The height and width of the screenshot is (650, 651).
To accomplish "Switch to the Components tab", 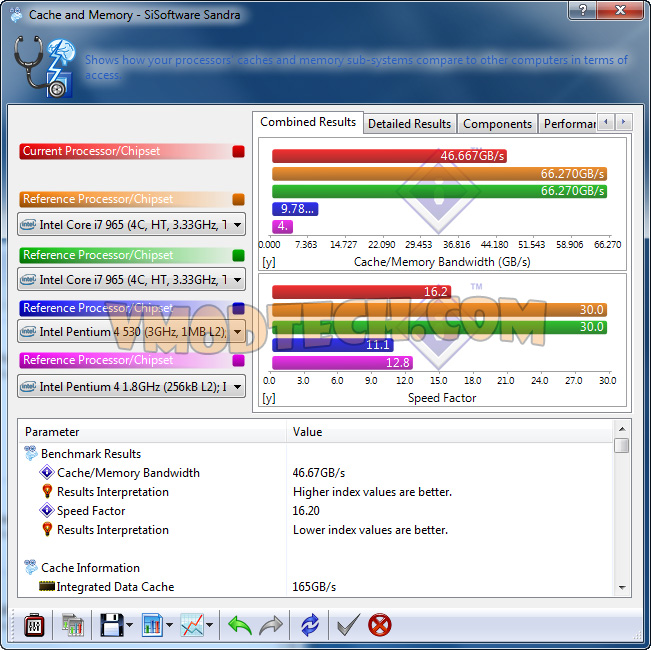I will (497, 124).
